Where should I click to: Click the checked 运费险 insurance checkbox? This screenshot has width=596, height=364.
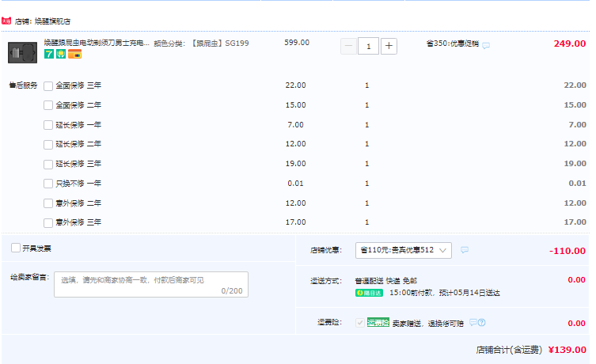(360, 323)
